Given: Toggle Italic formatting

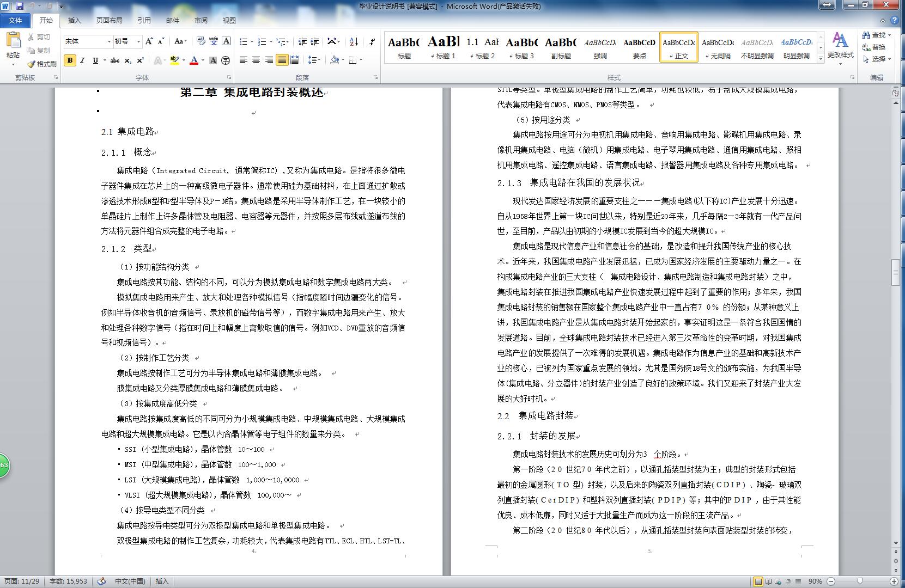Looking at the screenshot, I should [x=82, y=60].
